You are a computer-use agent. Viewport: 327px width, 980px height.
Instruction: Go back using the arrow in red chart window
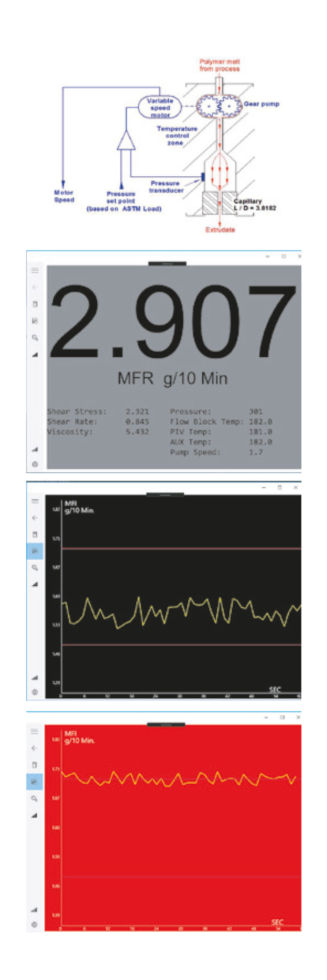click(x=35, y=748)
